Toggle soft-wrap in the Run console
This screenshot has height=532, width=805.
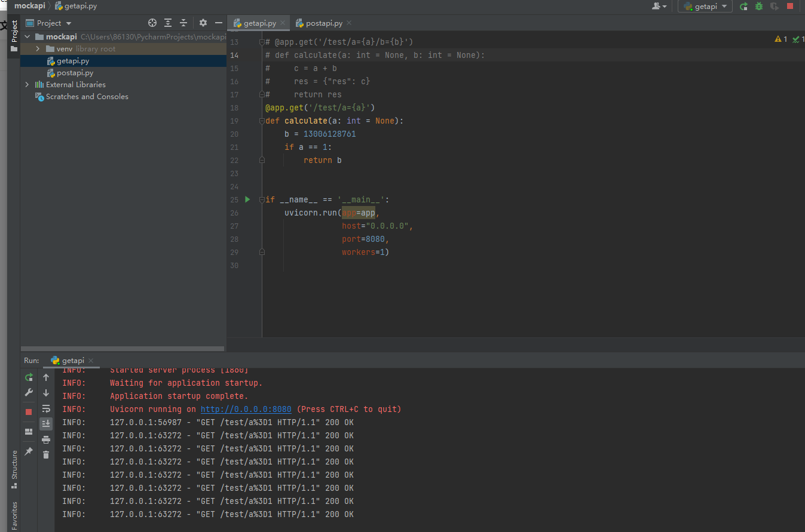46,408
